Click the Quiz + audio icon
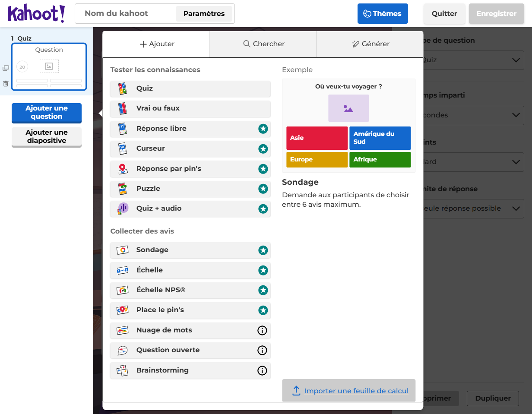 [123, 209]
